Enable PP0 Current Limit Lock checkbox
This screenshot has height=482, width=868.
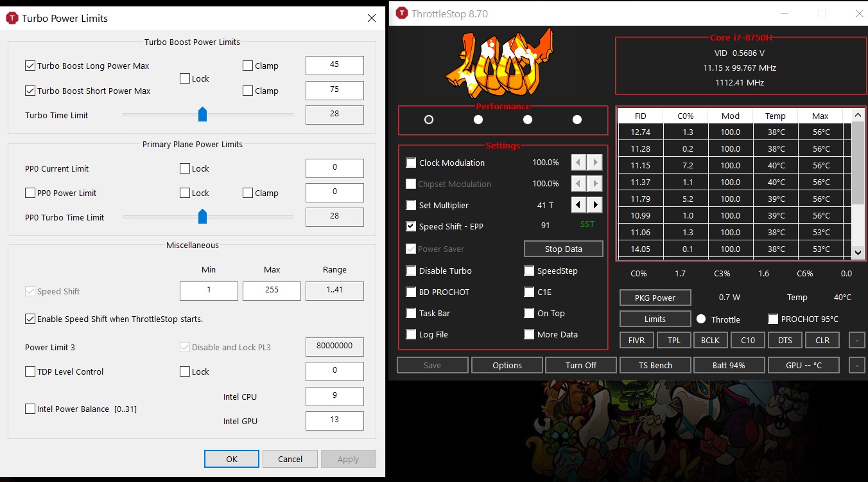(185, 168)
